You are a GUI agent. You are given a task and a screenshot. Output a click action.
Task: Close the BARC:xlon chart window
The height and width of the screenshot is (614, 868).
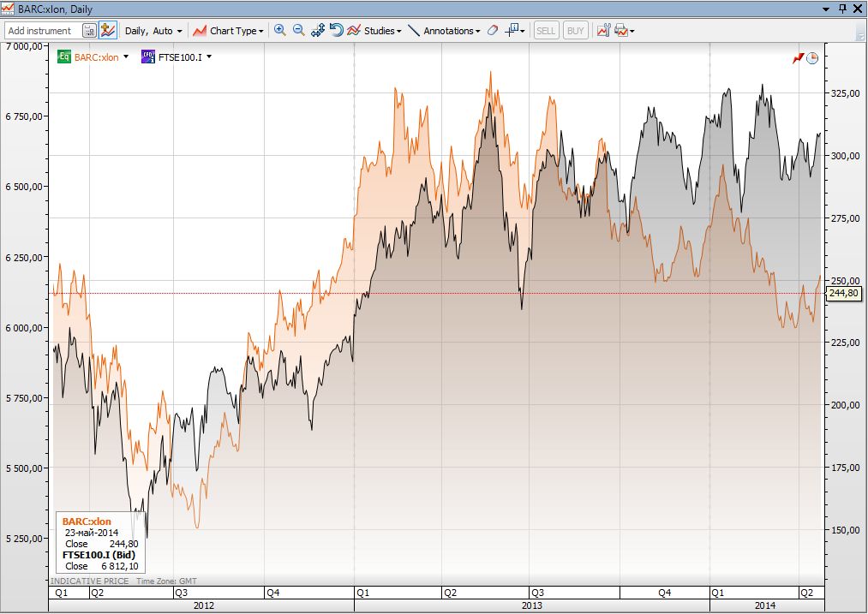(858, 9)
